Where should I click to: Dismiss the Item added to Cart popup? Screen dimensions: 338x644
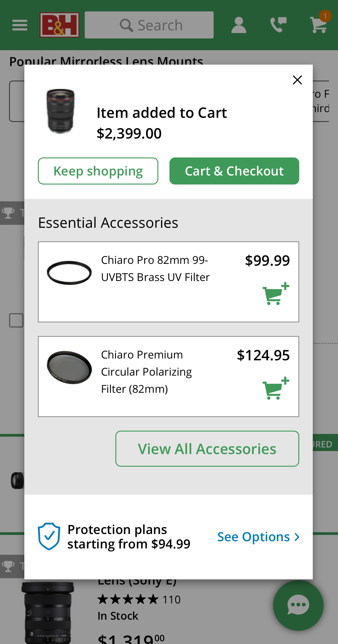297,80
